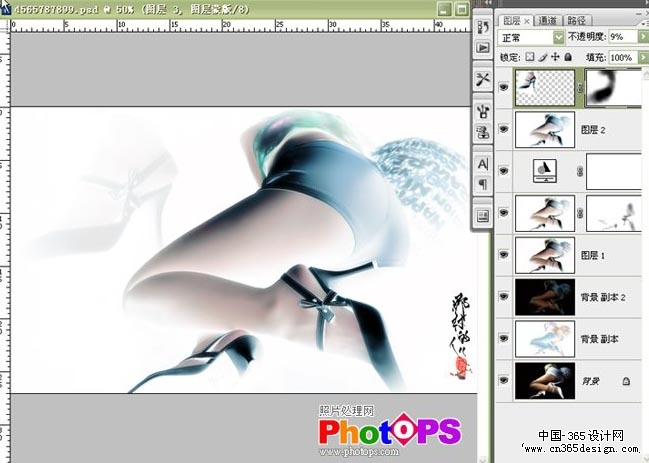This screenshot has width=649, height=463.
Task: Toggle visibility of 背景 layer
Action: click(x=503, y=380)
